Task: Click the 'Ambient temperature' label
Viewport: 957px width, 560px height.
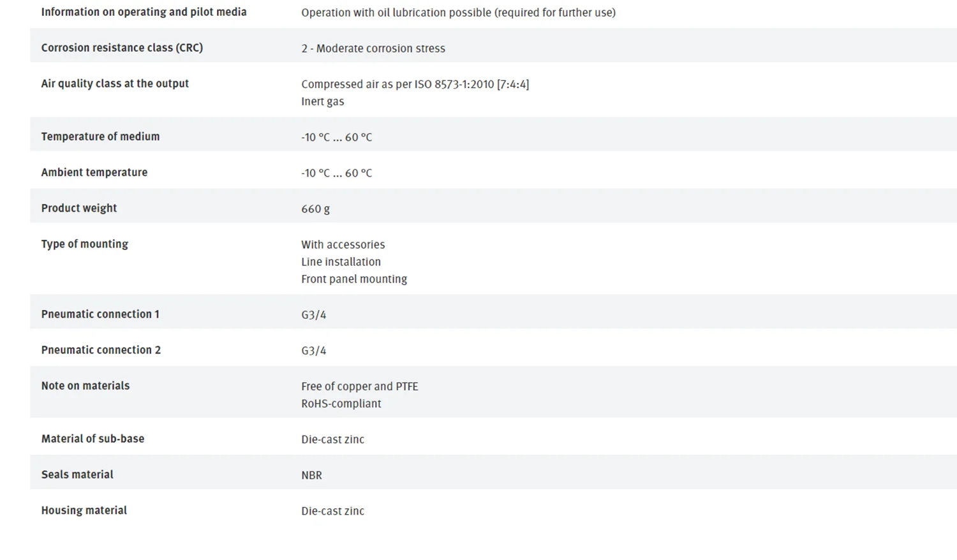Action: click(94, 172)
